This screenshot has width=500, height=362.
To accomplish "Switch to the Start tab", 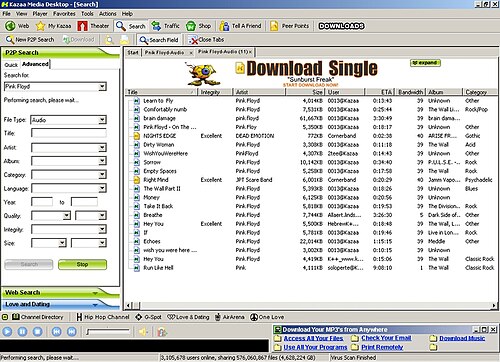I will click(133, 53).
